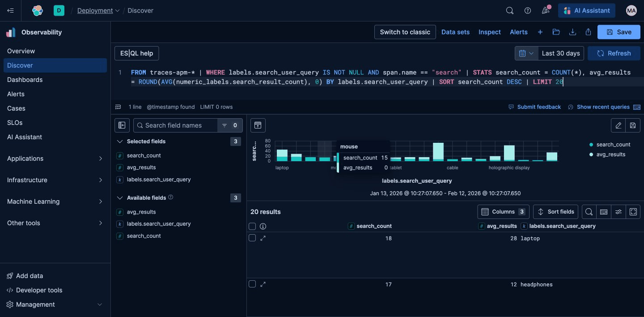The height and width of the screenshot is (317, 644).
Task: Collapse the Available fields section
Action: point(119,198)
